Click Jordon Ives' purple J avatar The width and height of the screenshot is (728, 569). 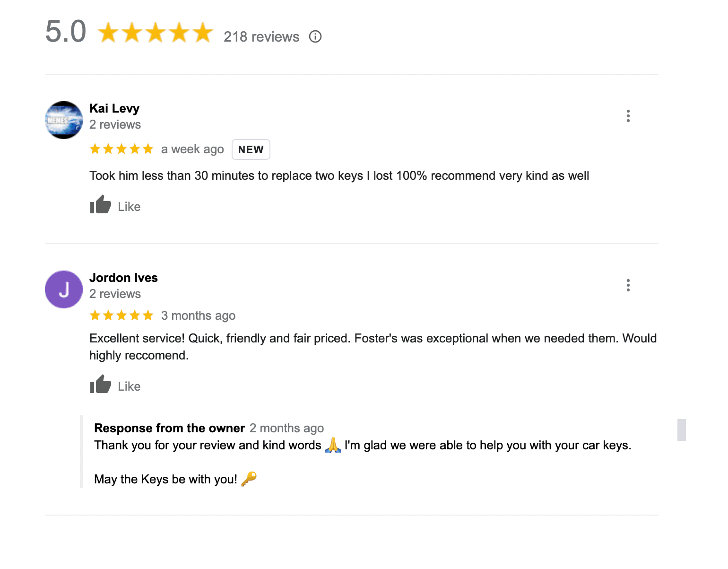64,289
